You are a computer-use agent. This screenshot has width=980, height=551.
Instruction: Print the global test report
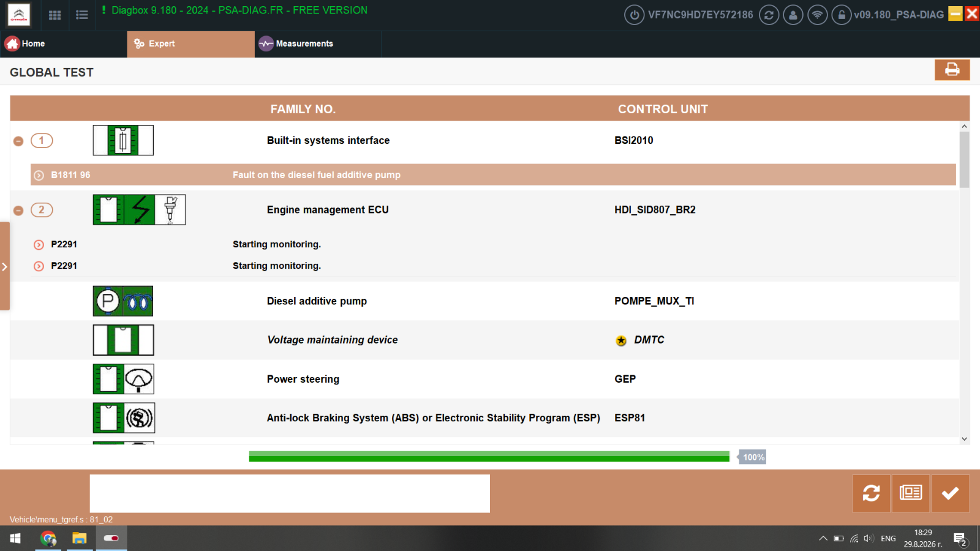[952, 70]
